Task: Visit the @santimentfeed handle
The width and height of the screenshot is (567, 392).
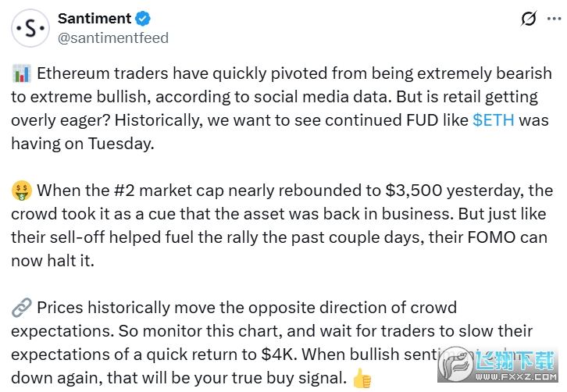Action: tap(113, 37)
